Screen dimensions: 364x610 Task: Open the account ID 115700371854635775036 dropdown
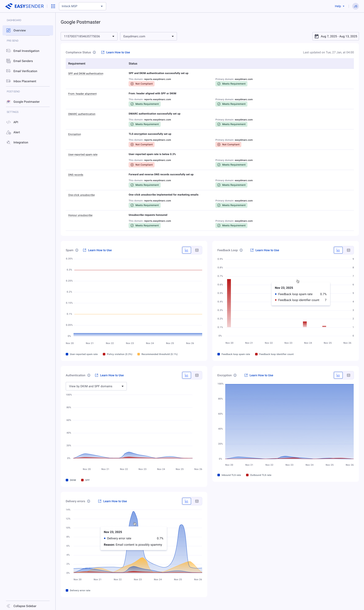coord(89,36)
